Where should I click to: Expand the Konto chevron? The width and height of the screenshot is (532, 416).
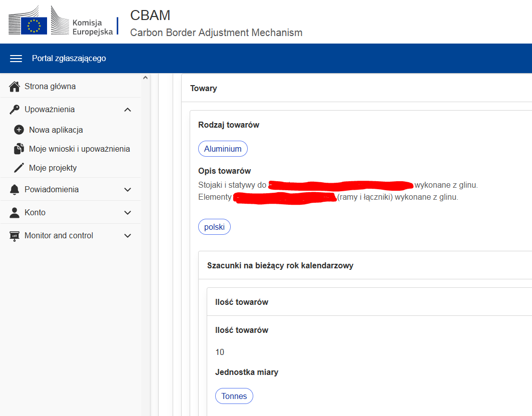click(128, 213)
